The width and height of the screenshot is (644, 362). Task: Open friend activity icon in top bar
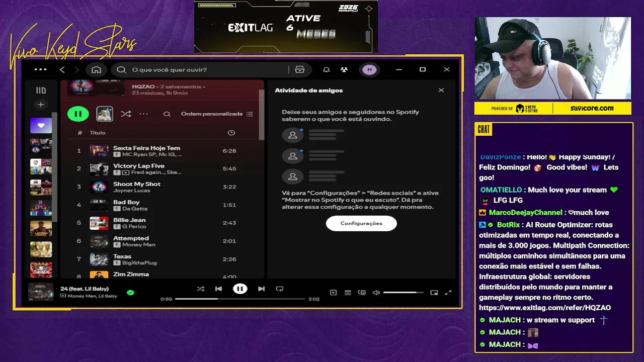pos(344,70)
